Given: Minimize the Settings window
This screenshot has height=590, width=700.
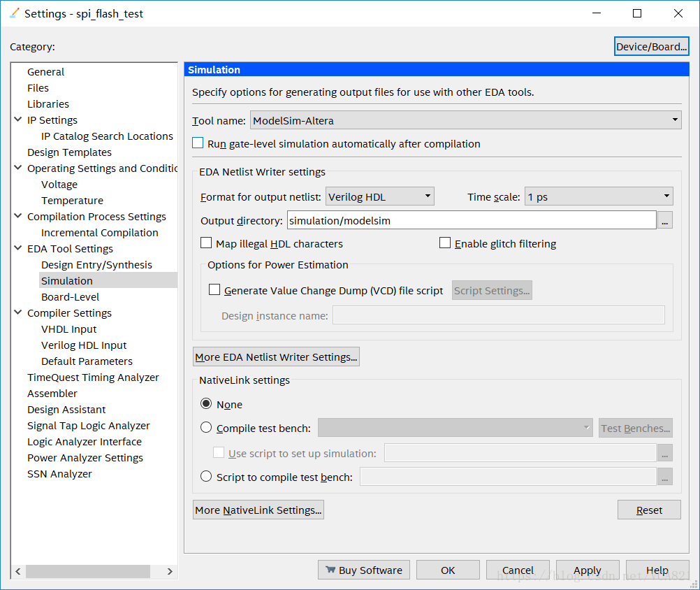Looking at the screenshot, I should click(597, 13).
